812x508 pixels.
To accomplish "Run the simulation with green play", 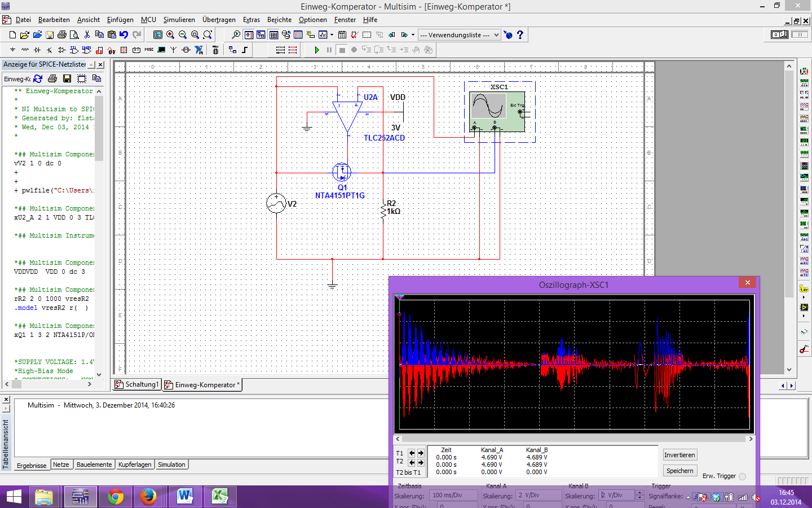I will click(317, 50).
